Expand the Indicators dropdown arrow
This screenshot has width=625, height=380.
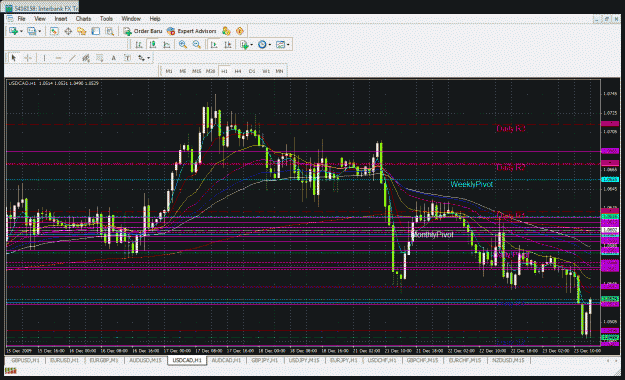(252, 45)
